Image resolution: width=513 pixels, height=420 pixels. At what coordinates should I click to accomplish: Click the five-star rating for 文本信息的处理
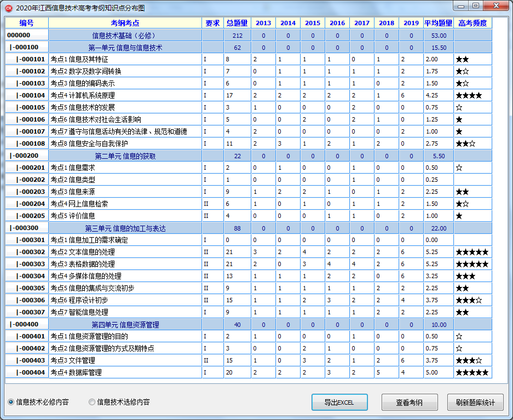point(472,252)
